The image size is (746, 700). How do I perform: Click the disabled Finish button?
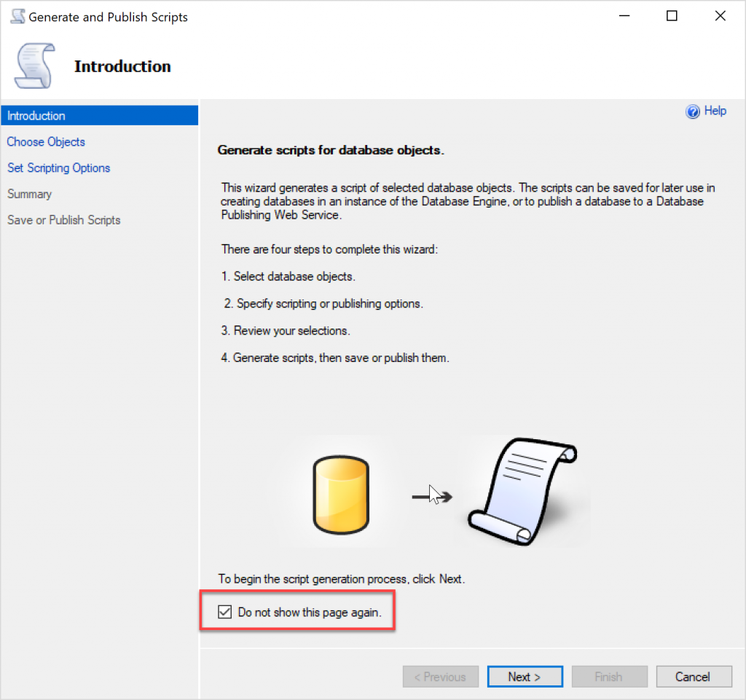pyautogui.click(x=610, y=677)
